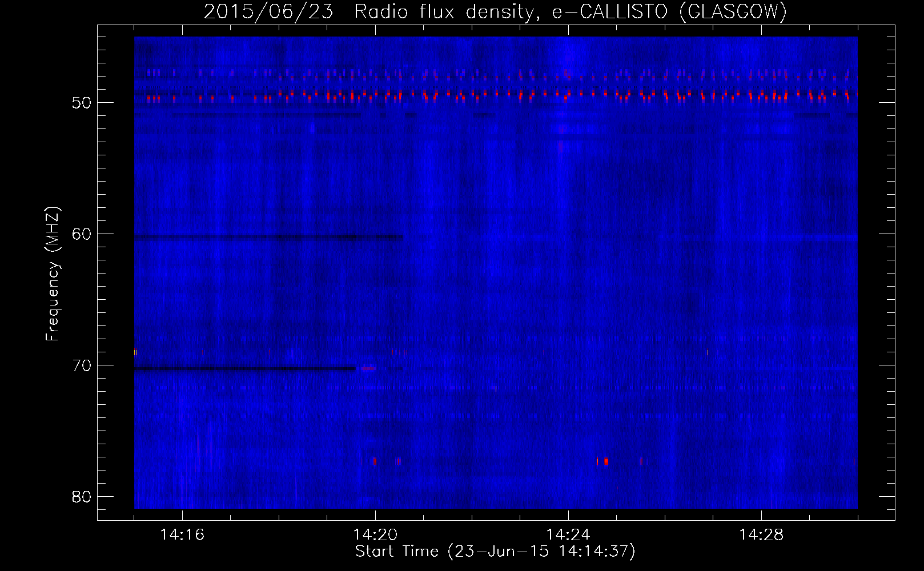Screen dimensions: 924x571
Task: Click the 80 frequency tick label
Action: pos(82,497)
